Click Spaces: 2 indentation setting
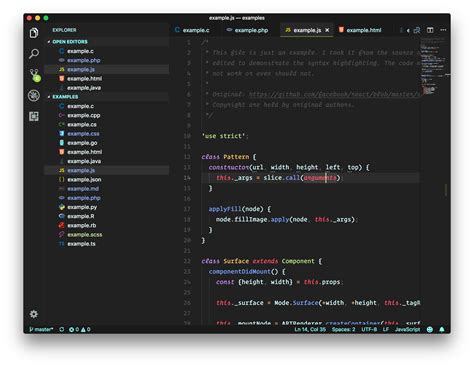The width and height of the screenshot is (474, 367). coord(343,329)
